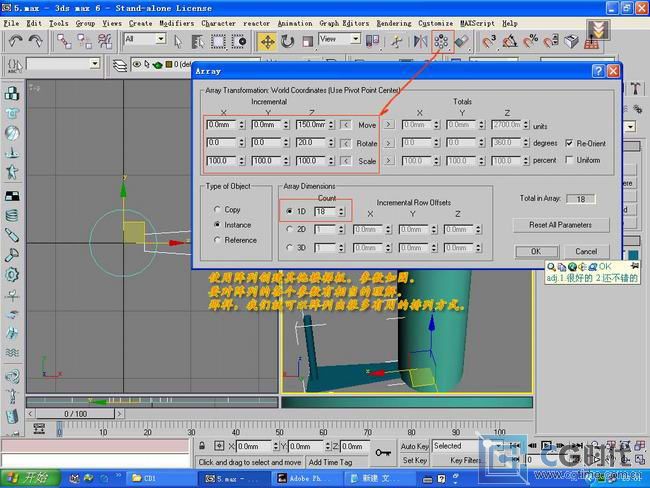Viewport: 650px width, 488px height.
Task: Select the Select and Link tool
Action: point(64,41)
